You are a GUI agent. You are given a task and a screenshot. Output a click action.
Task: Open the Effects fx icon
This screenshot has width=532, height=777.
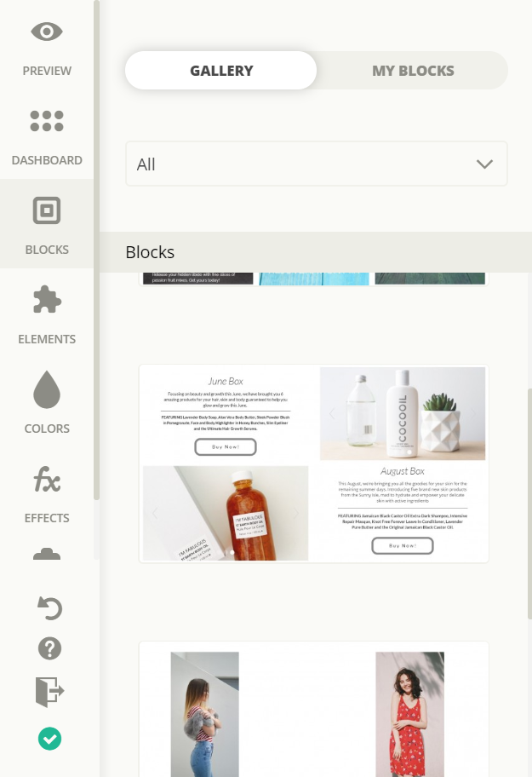pos(47,479)
